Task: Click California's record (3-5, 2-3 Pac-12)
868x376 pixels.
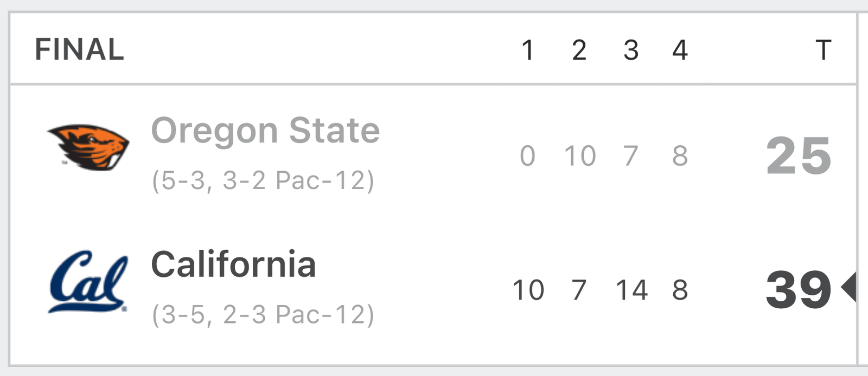Action: [263, 315]
